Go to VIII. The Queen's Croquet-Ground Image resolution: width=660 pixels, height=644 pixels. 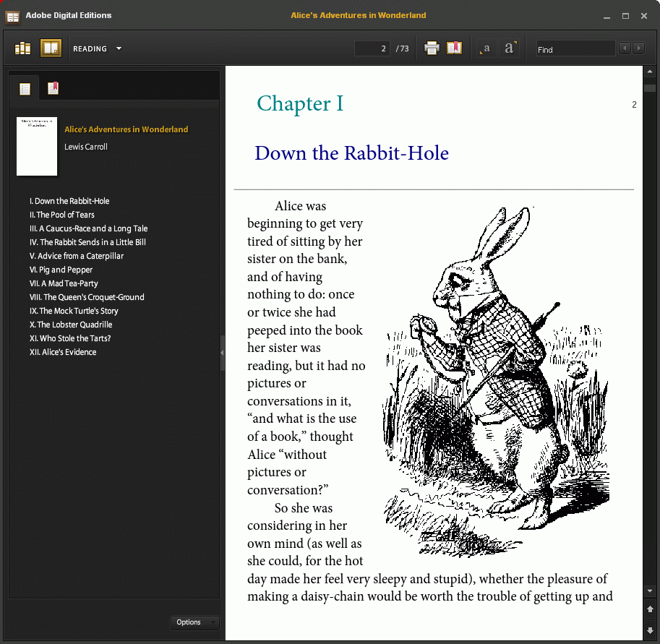[x=87, y=297]
